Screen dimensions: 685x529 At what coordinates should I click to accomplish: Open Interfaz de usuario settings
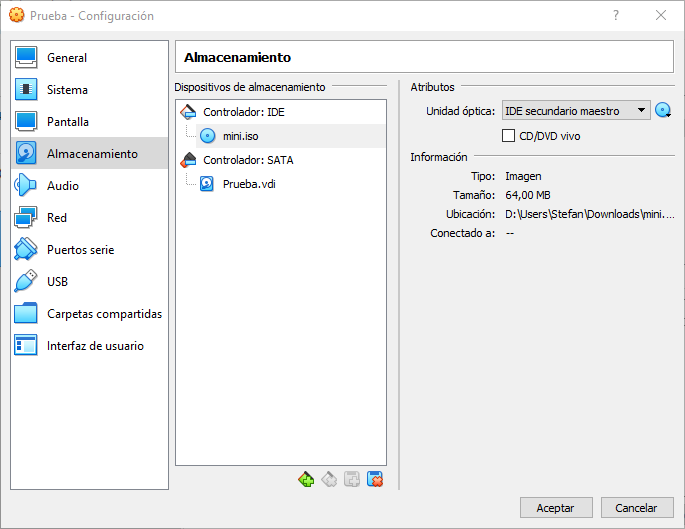[95, 346]
